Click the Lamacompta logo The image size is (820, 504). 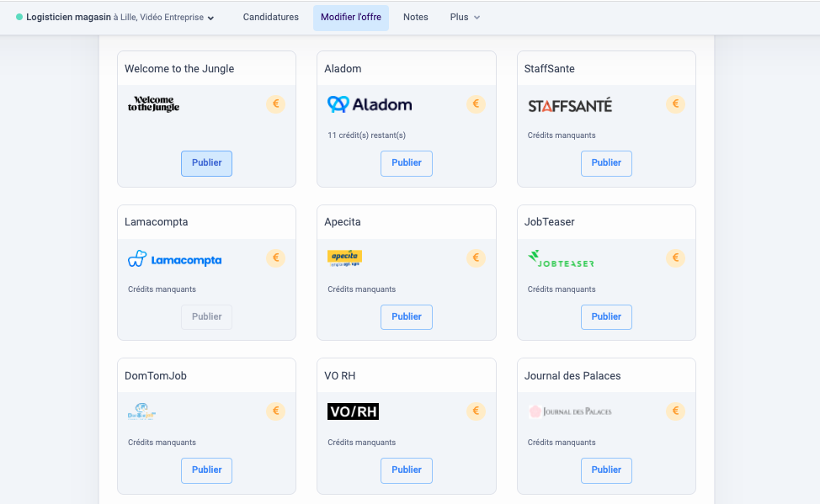[x=174, y=259]
